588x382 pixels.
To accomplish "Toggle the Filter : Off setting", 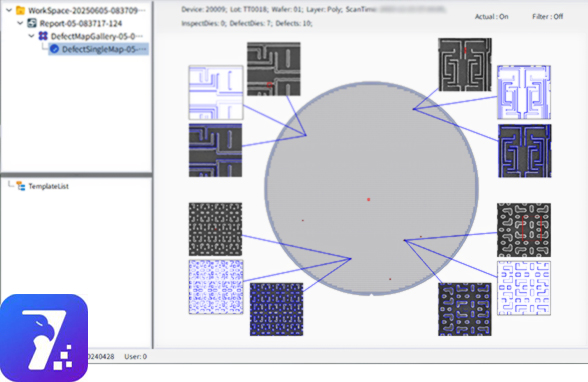I will pyautogui.click(x=548, y=16).
